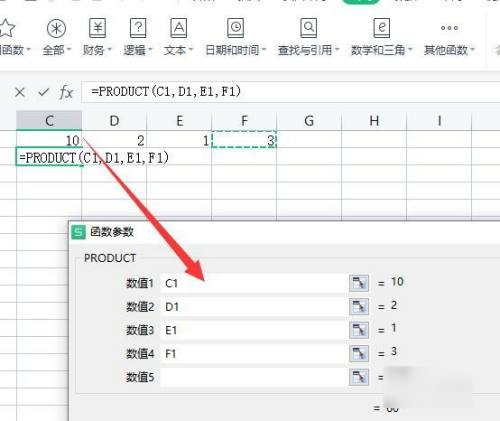The width and height of the screenshot is (500, 421).
Task: Click the empty 数值5 input field
Action: coord(254,377)
